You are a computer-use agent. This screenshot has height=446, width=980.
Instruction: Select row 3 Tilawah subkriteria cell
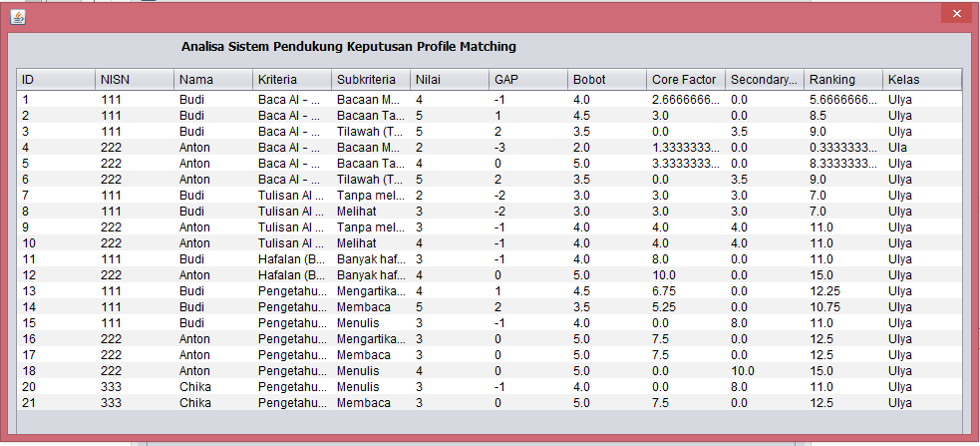pos(371,132)
